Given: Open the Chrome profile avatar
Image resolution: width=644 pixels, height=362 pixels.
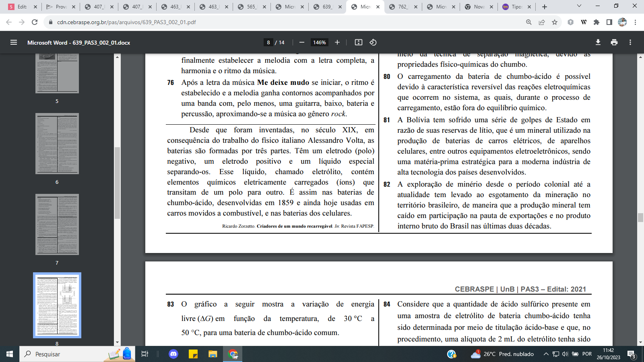Looking at the screenshot, I should (622, 22).
